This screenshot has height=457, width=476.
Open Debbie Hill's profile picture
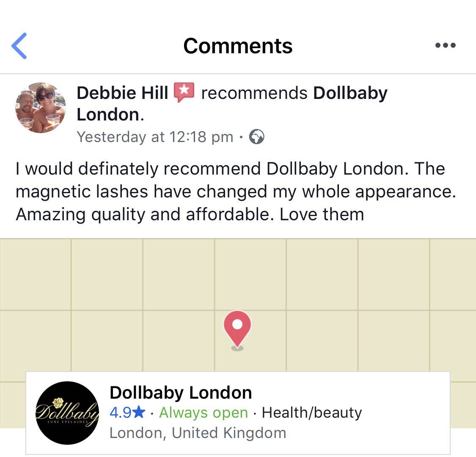pos(41,108)
